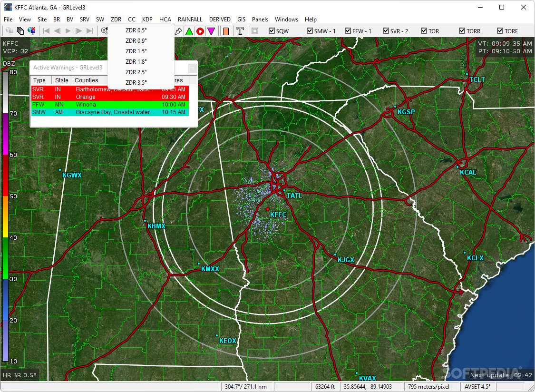This screenshot has height=392, width=535.
Task: Toggle the FFW - 1 checkbox
Action: point(348,31)
